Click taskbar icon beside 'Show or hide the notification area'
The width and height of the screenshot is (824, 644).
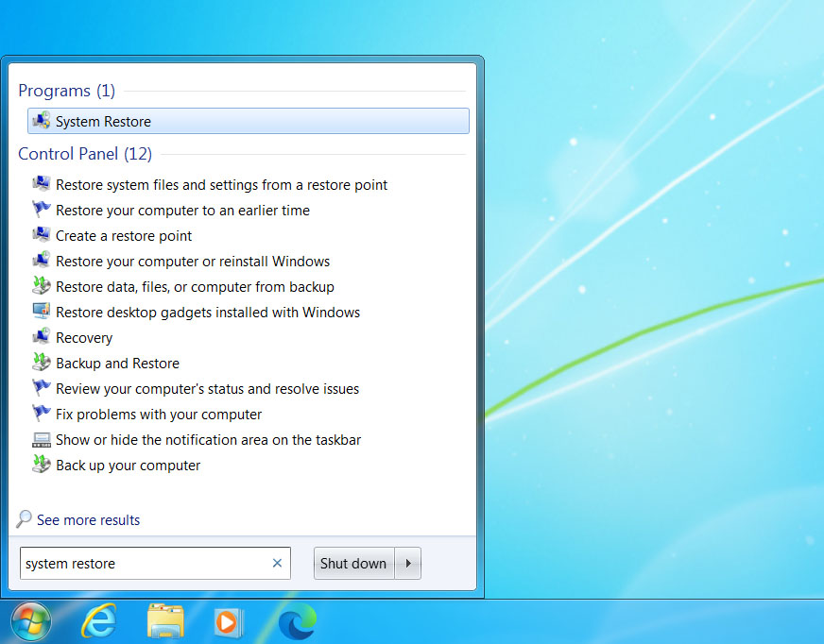click(42, 439)
